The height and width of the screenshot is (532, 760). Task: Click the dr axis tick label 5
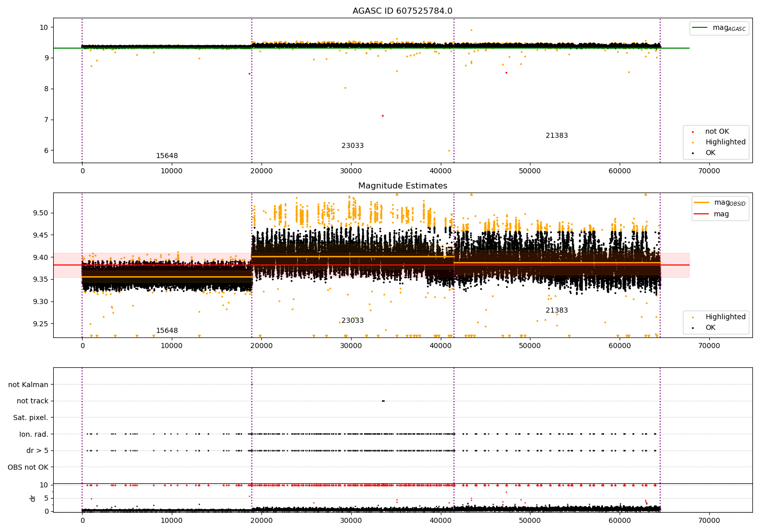(47, 498)
